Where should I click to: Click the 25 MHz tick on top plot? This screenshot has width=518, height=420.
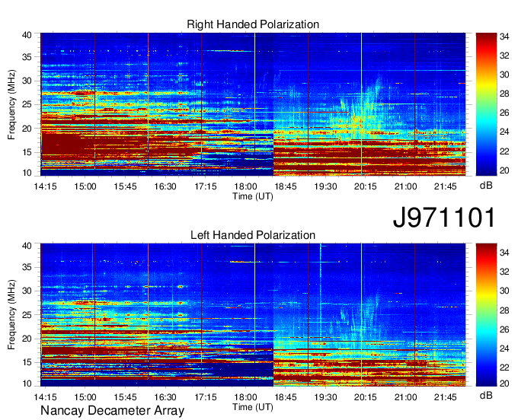[27, 104]
